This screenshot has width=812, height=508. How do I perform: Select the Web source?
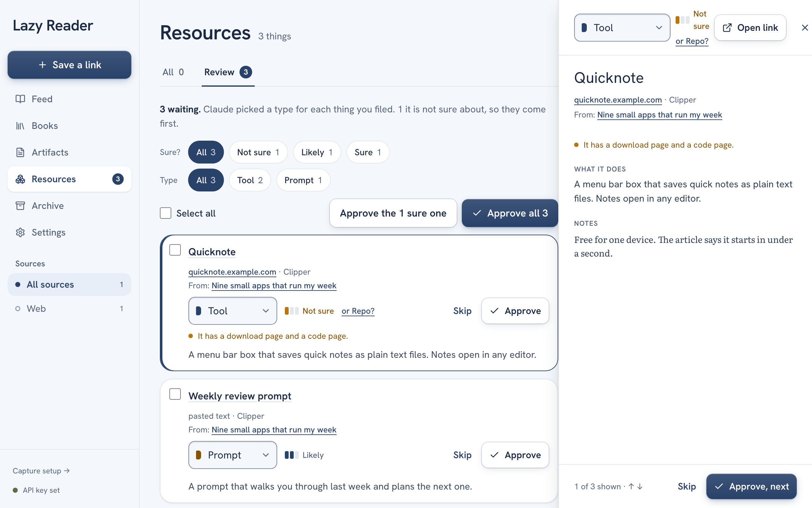pyautogui.click(x=69, y=308)
